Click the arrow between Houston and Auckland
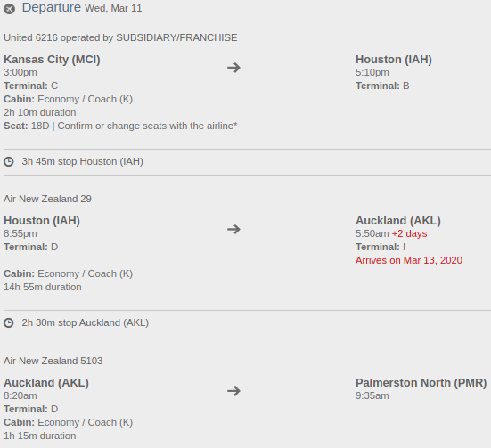491x448 pixels. [233, 229]
